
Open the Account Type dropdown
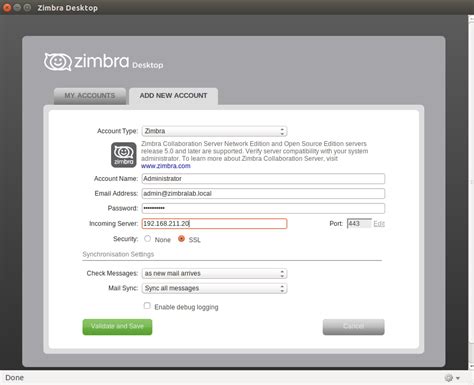pos(214,131)
